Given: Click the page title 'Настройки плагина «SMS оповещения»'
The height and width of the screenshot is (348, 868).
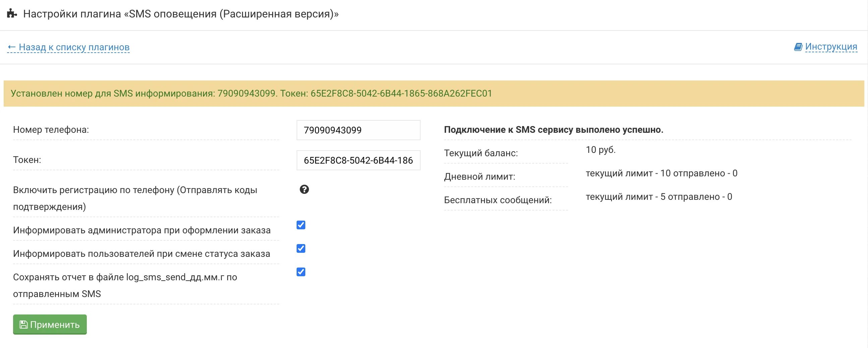Looking at the screenshot, I should pos(181,14).
